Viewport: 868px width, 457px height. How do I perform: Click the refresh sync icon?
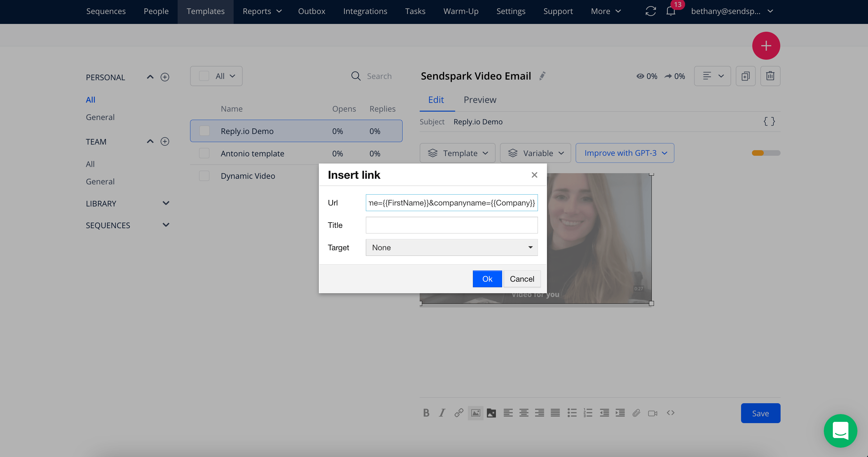pos(651,11)
